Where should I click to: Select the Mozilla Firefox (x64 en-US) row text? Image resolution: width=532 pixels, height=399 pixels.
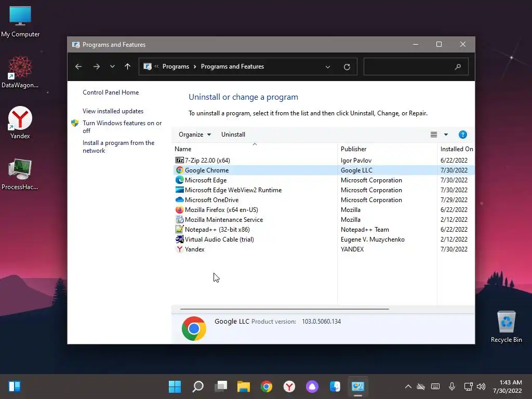(x=221, y=210)
